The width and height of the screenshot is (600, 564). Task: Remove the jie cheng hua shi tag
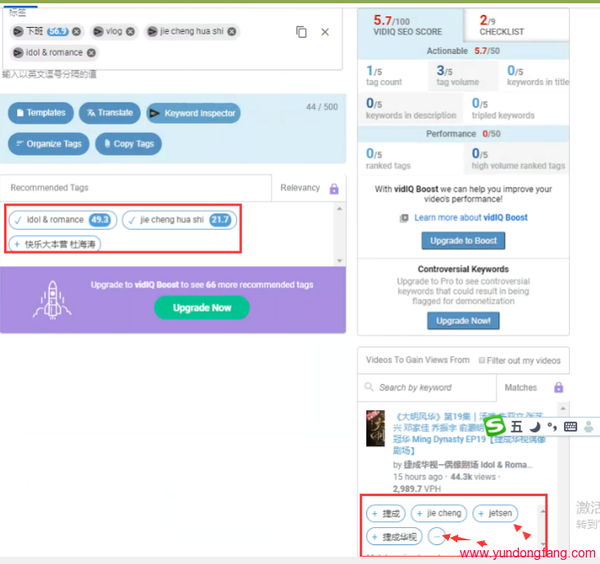point(232,31)
